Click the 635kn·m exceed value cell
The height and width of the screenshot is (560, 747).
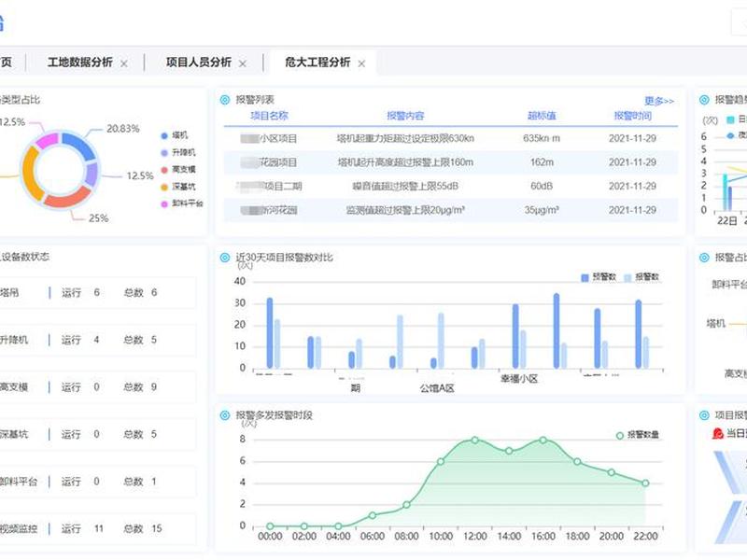click(x=542, y=138)
